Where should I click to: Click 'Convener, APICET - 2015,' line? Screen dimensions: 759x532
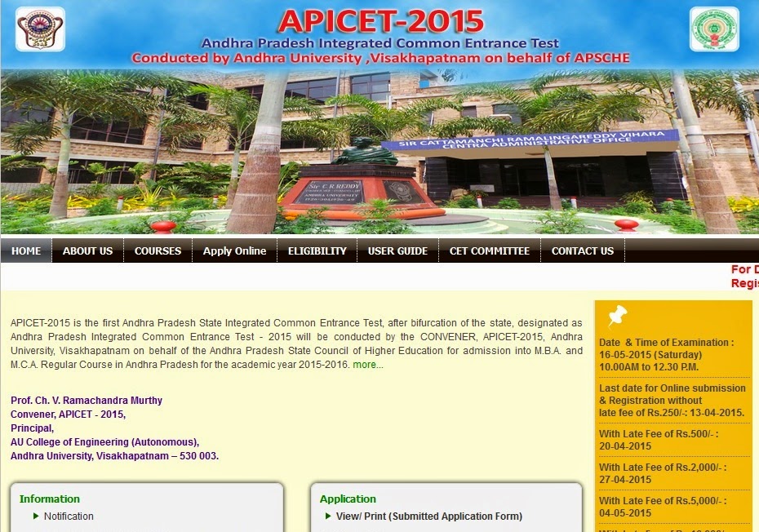click(69, 415)
